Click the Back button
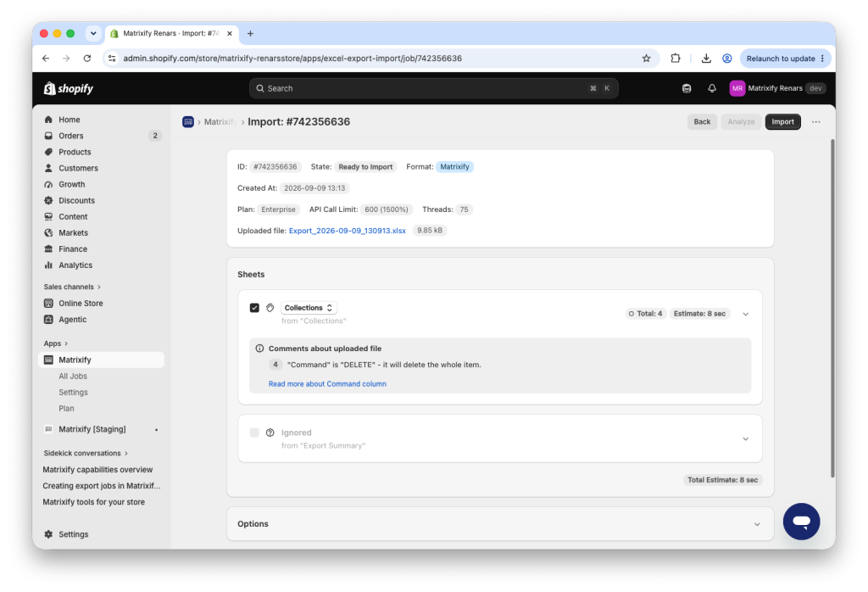The height and width of the screenshot is (592, 868). click(x=702, y=122)
